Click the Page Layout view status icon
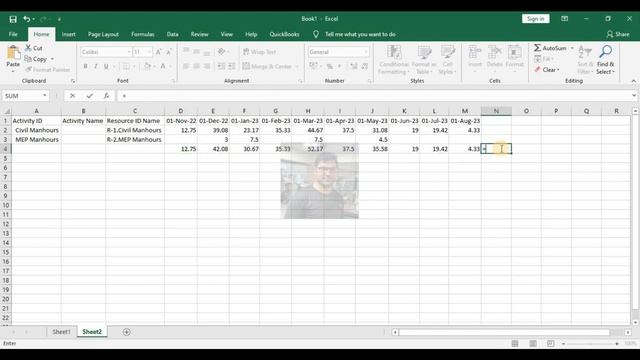Image resolution: width=640 pixels, height=360 pixels. [x=533, y=344]
